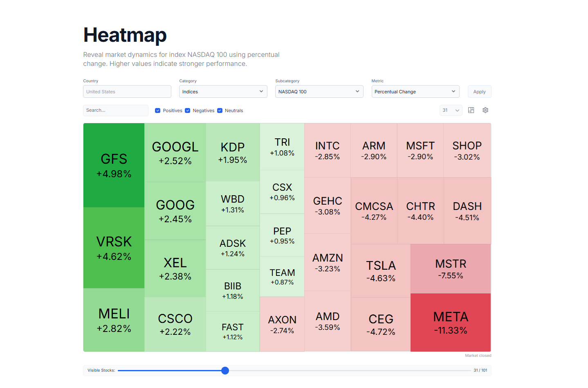
Task: Click the MELI tile up 2.82%
Action: [114, 321]
